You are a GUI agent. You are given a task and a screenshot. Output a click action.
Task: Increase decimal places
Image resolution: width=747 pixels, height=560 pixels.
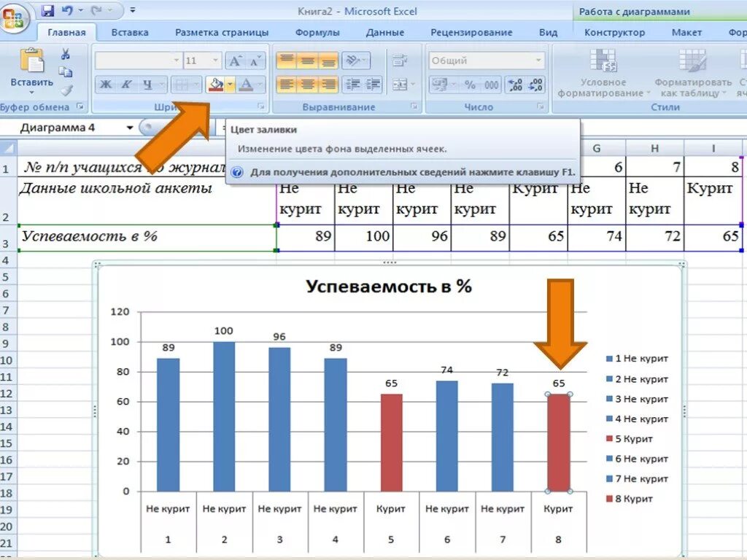515,85
